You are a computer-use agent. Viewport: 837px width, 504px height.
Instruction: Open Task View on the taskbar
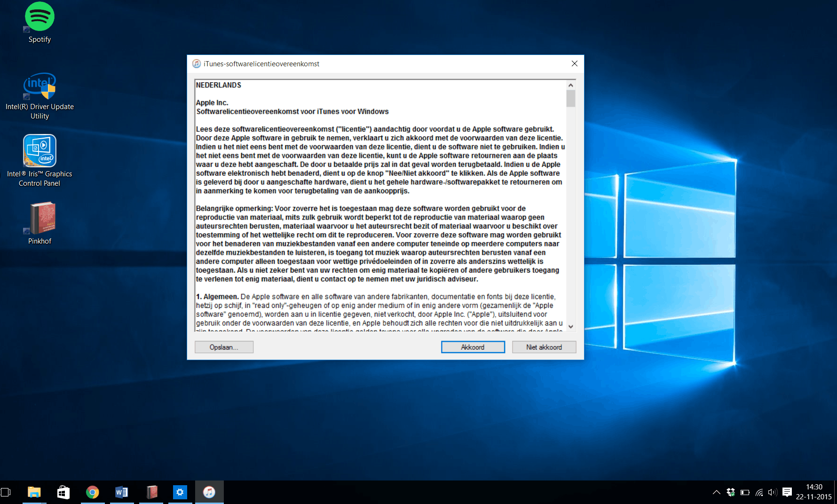coord(6,492)
